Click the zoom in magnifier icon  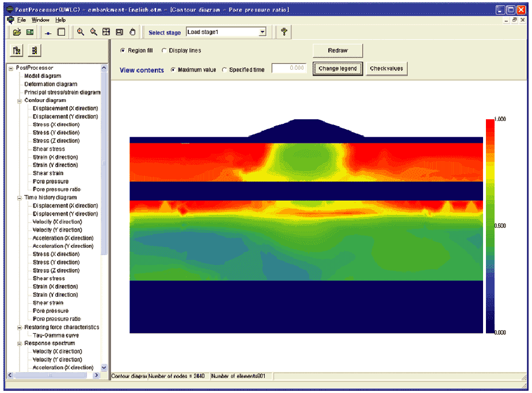81,32
